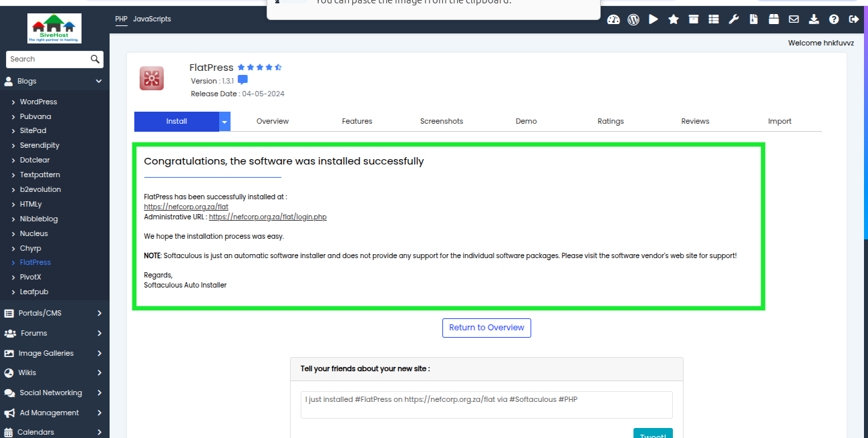This screenshot has height=438, width=868.
Task: Expand the Forums category arrow
Action: 100,333
